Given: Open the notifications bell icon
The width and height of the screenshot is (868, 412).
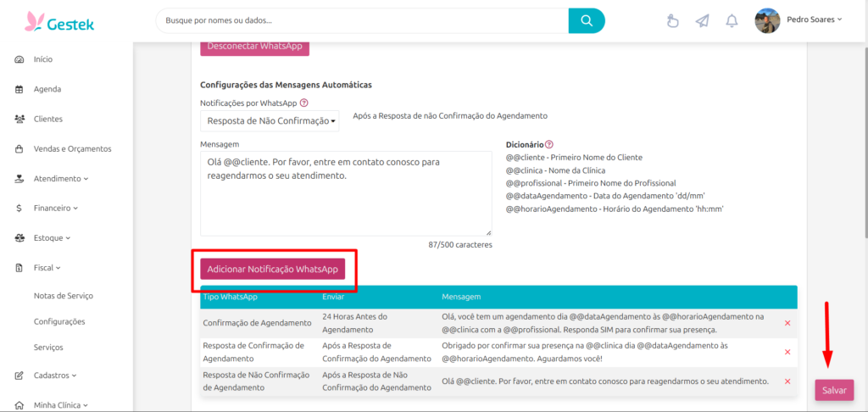Looking at the screenshot, I should click(732, 21).
